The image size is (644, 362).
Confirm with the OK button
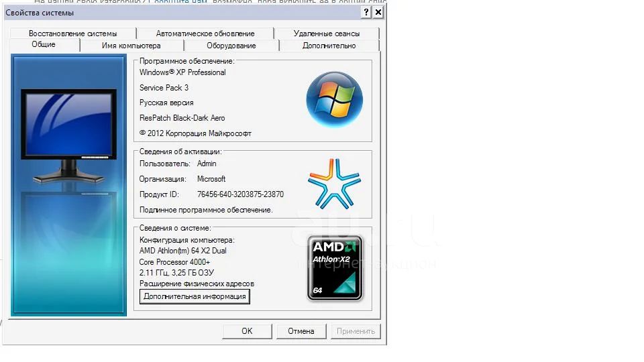(247, 331)
